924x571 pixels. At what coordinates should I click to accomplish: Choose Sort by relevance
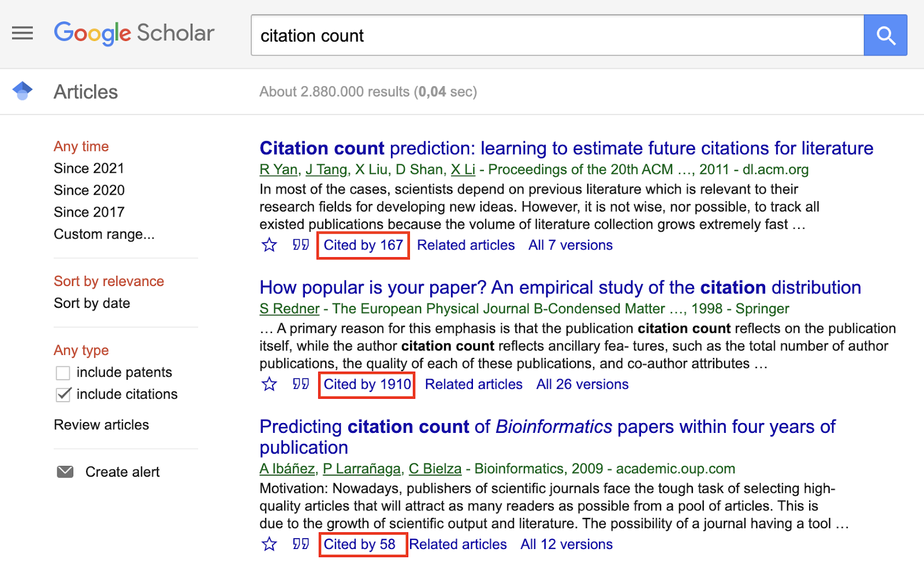(x=109, y=281)
